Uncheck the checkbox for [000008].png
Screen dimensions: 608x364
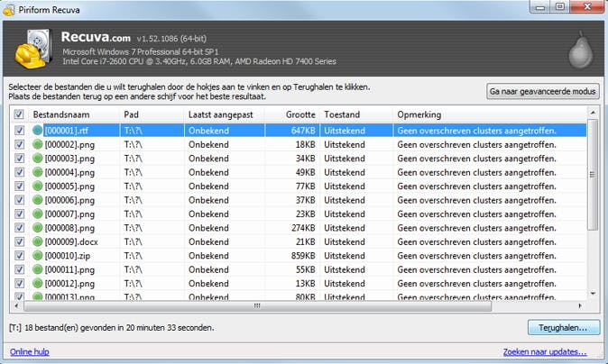click(19, 228)
